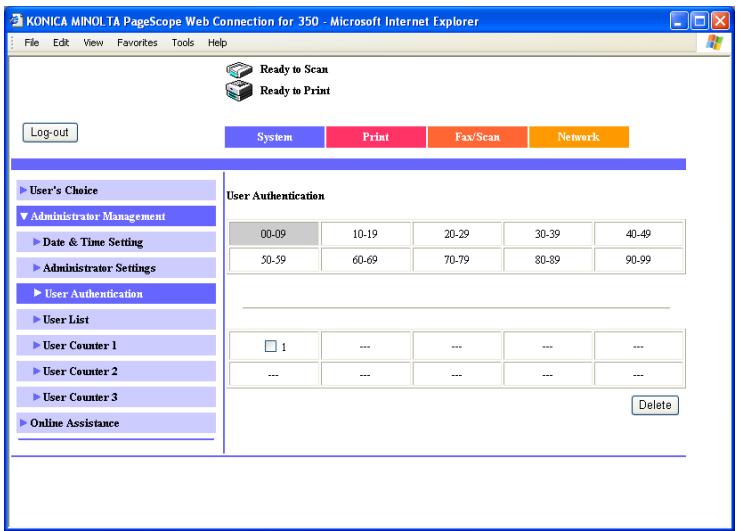Viewport: 737px width, 531px height.
Task: Click user number 1 label
Action: coord(284,347)
